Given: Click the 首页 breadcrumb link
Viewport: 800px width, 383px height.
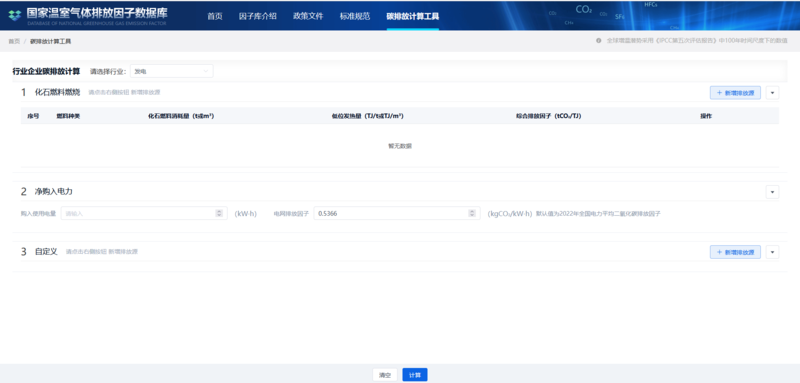Looking at the screenshot, I should tap(14, 41).
